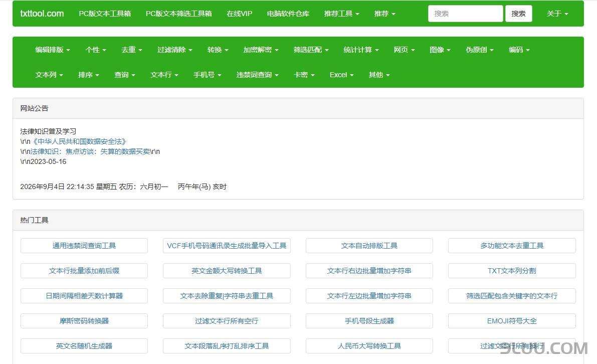
Task: Expand the 推荐工具 dropdown
Action: coord(341,14)
